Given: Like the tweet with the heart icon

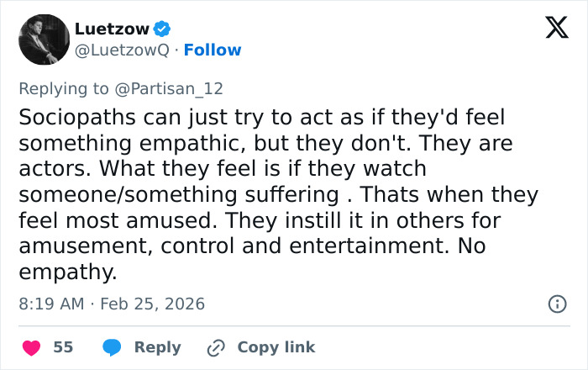Looking at the screenshot, I should [x=30, y=347].
